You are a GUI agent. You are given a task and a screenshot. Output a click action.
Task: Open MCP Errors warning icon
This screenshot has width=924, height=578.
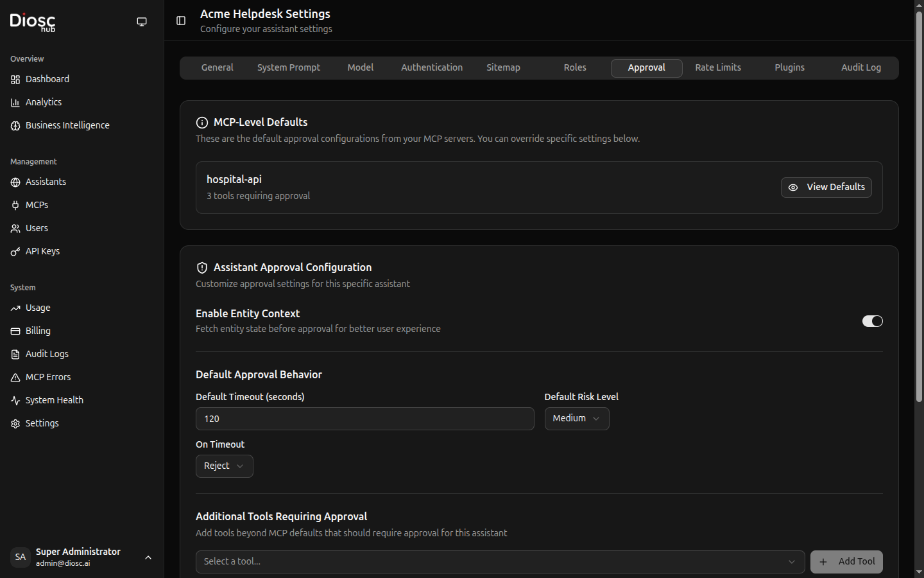[15, 378]
